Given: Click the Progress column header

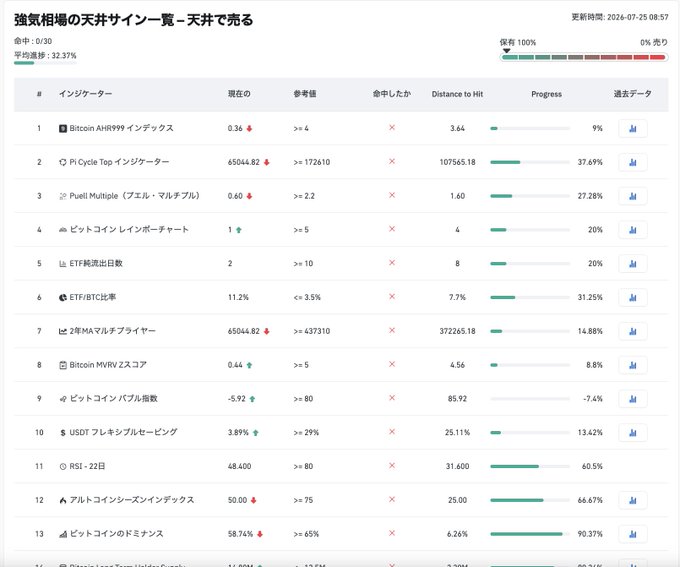Looking at the screenshot, I should point(546,94).
